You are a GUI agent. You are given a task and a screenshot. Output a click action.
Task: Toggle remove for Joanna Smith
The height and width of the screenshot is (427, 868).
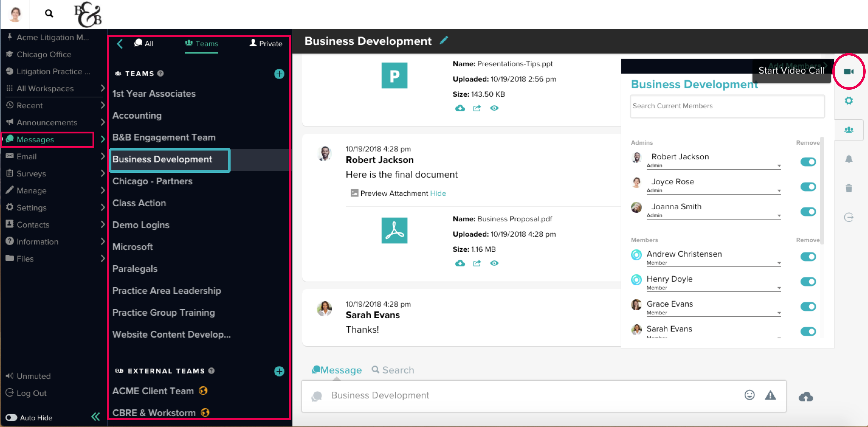(808, 212)
